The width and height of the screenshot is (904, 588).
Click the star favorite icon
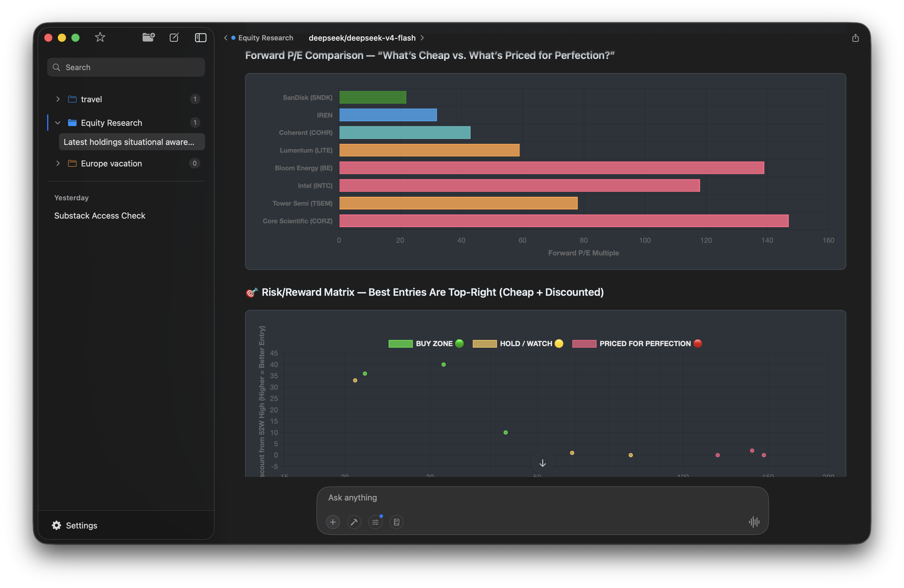click(100, 37)
